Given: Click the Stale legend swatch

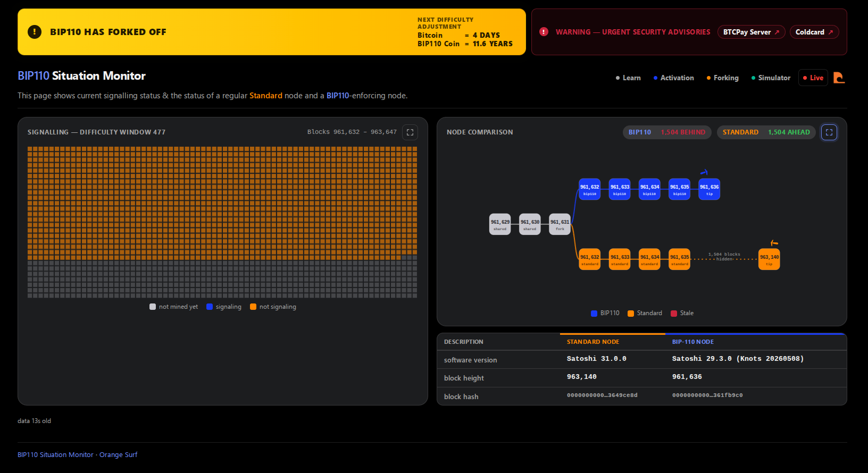Looking at the screenshot, I should click(674, 314).
